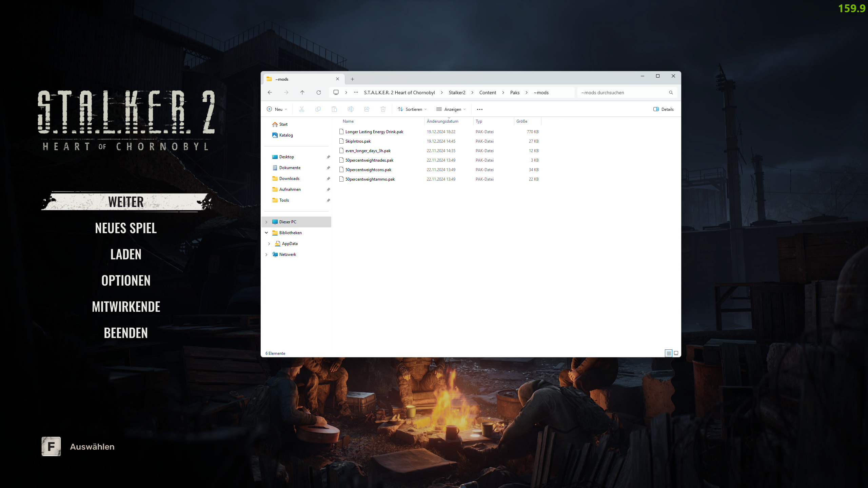The width and height of the screenshot is (868, 488).
Task: Click the Share icon in toolbar
Action: click(x=367, y=109)
